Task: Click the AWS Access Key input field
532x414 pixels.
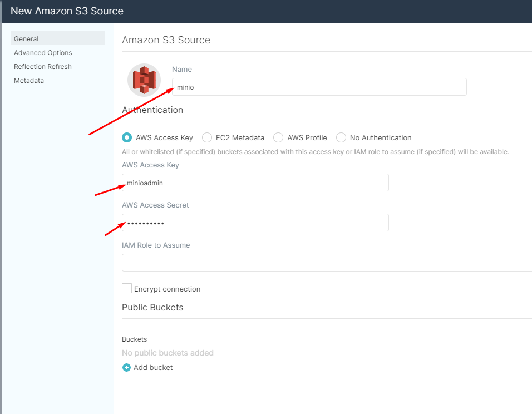Action: pyautogui.click(x=255, y=183)
